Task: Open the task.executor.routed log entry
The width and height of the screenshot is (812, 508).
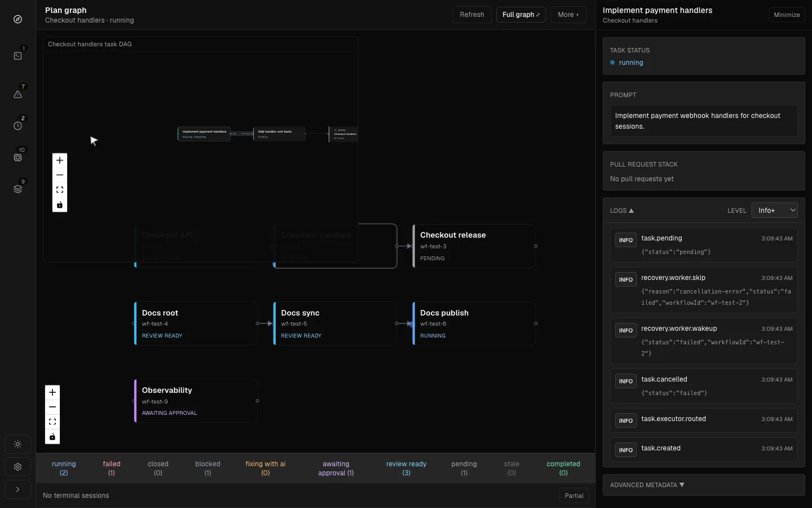Action: coord(704,421)
